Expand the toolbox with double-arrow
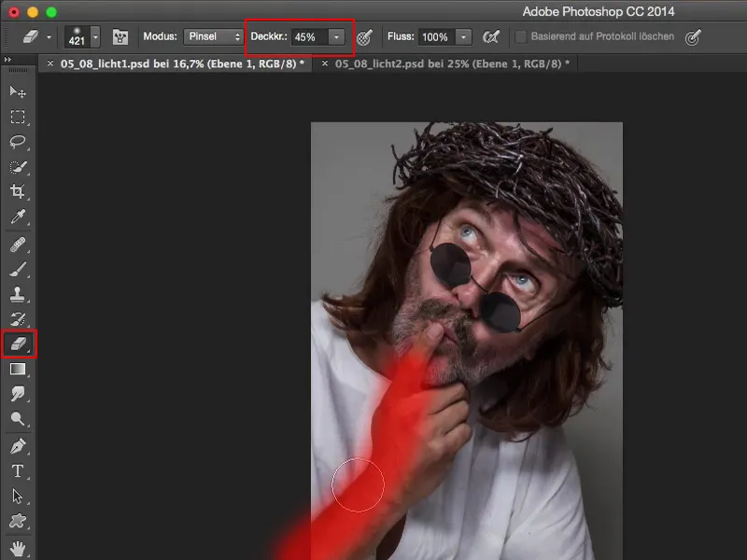This screenshot has width=747, height=560. pyautogui.click(x=7, y=60)
